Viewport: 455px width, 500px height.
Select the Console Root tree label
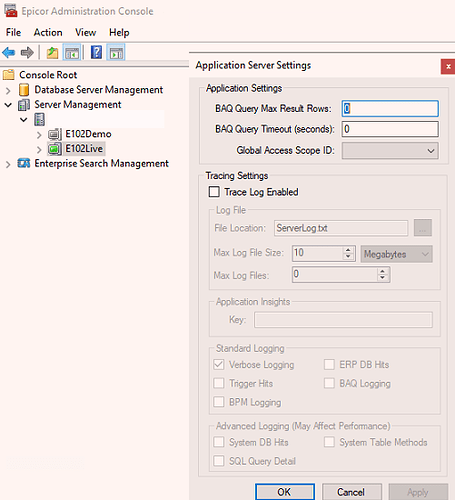click(x=48, y=75)
